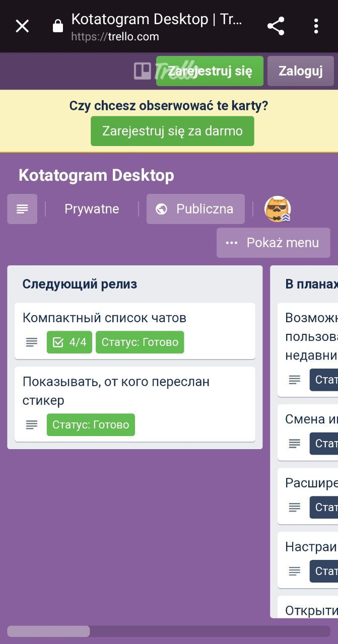The height and width of the screenshot is (644, 338).
Task: Click the Zaloguj button
Action: pyautogui.click(x=300, y=71)
